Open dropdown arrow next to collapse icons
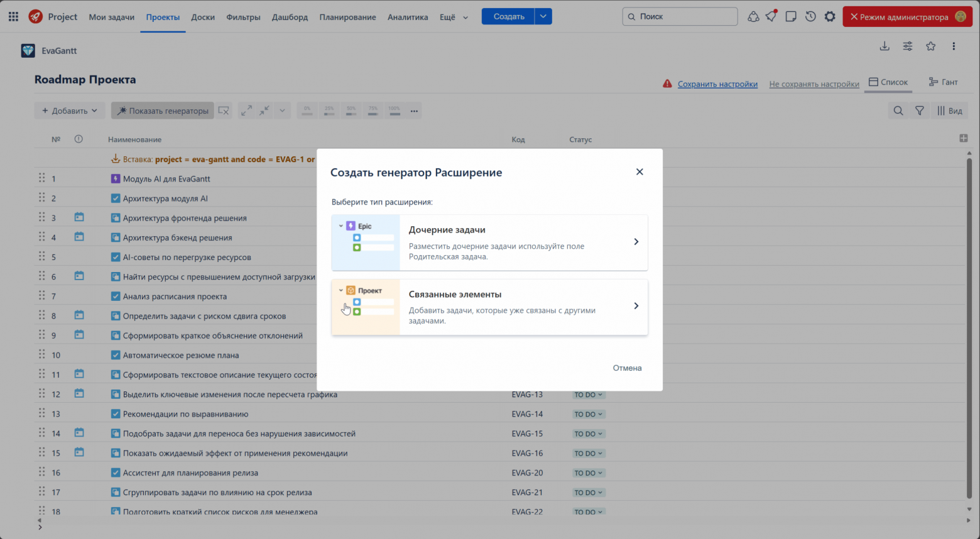This screenshot has height=539, width=980. click(x=282, y=111)
